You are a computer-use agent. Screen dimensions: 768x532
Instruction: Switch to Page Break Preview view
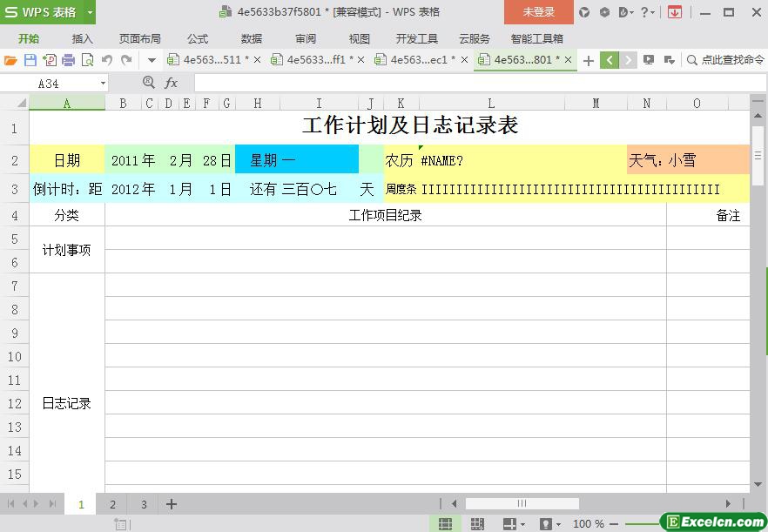coord(477,524)
